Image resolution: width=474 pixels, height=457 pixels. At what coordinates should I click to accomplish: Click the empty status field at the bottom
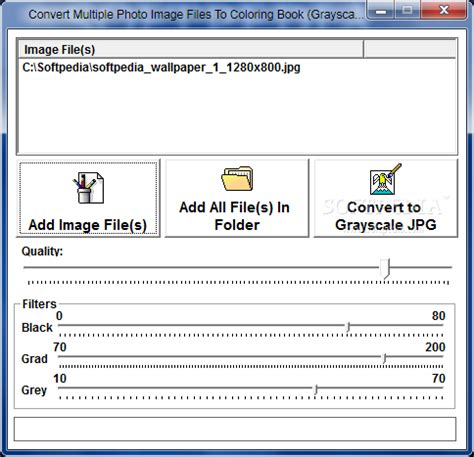coord(235,429)
